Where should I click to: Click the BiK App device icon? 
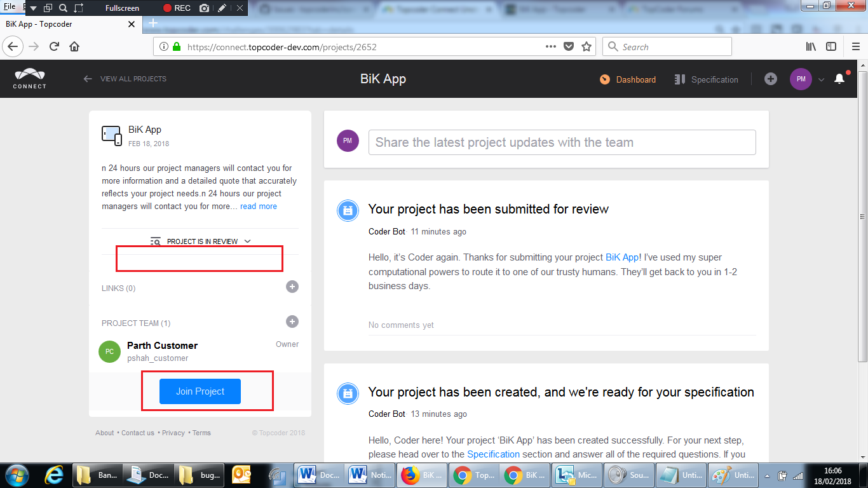pyautogui.click(x=112, y=135)
